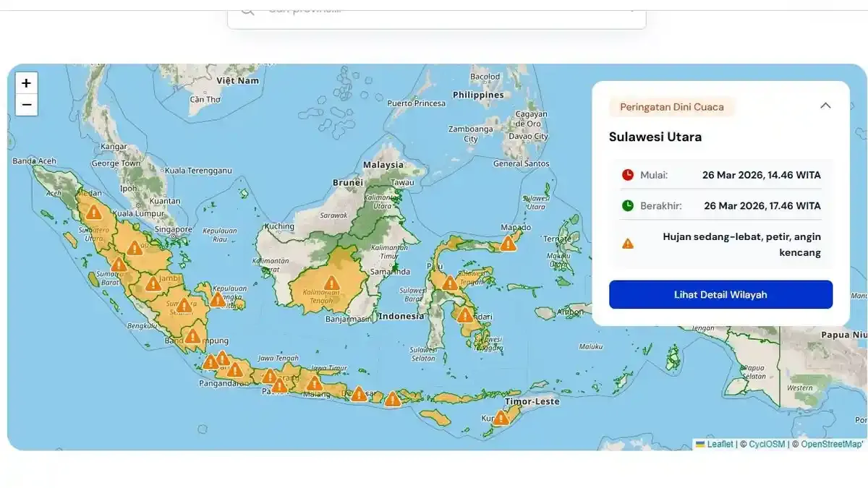Click the Indonesia country label
868x488 pixels.
click(x=401, y=317)
